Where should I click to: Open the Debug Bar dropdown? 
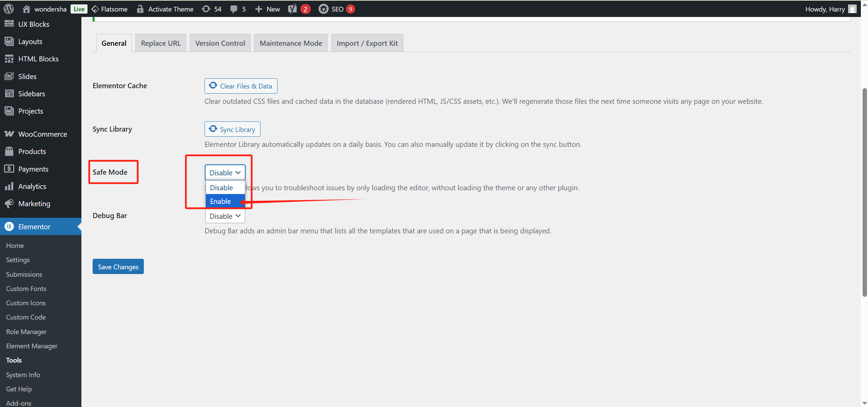(225, 216)
